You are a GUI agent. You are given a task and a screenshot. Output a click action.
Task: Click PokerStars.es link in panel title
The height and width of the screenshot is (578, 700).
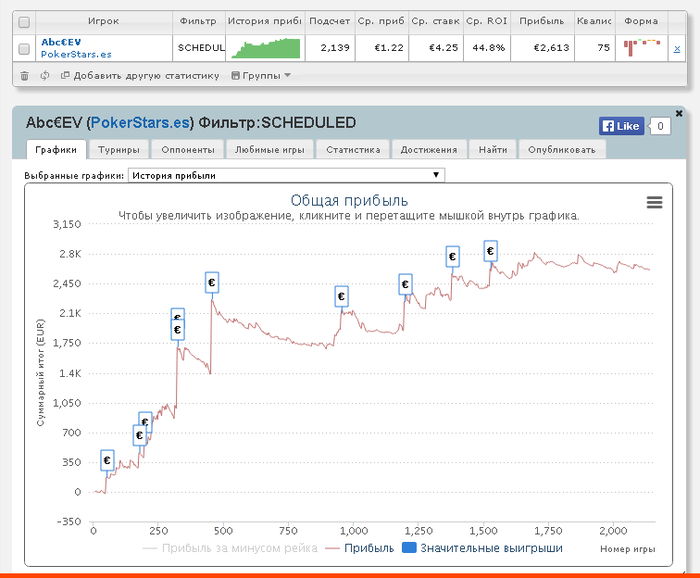click(x=140, y=123)
